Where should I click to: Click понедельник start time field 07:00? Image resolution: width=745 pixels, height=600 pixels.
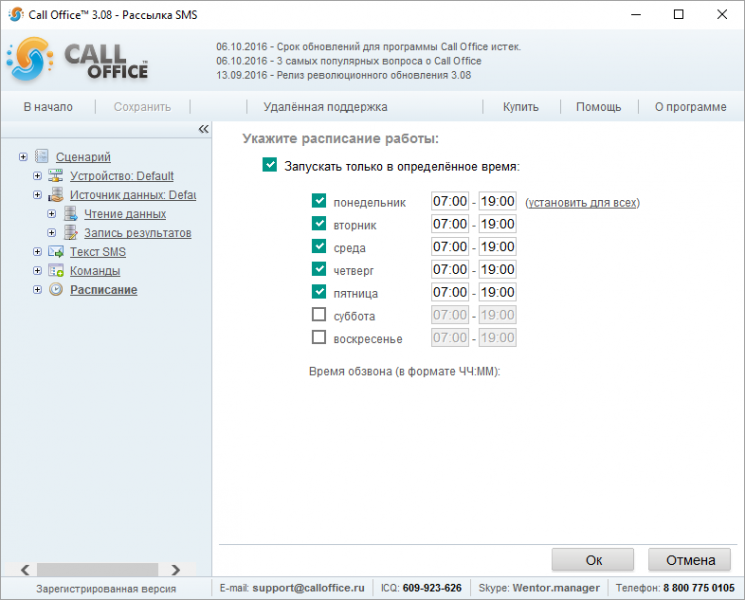coord(449,201)
